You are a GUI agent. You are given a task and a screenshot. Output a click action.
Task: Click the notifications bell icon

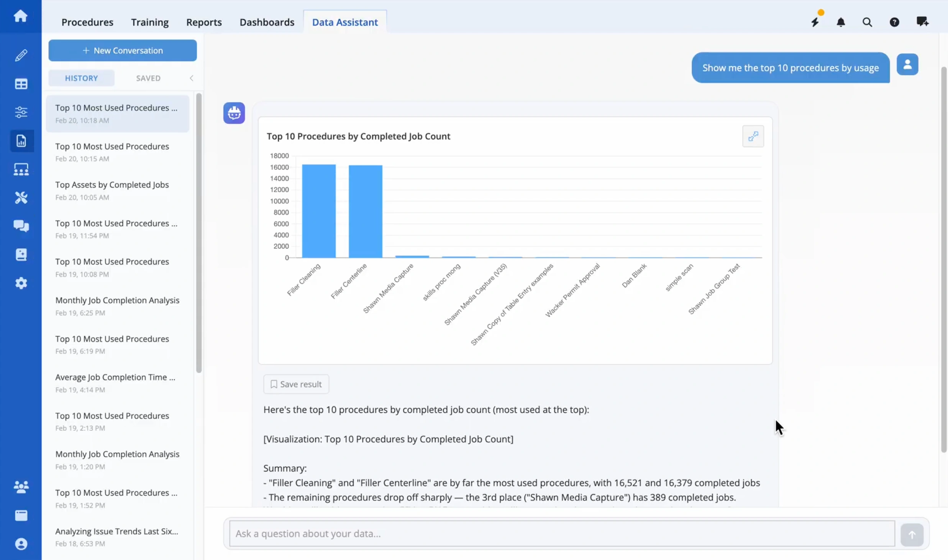pos(841,22)
